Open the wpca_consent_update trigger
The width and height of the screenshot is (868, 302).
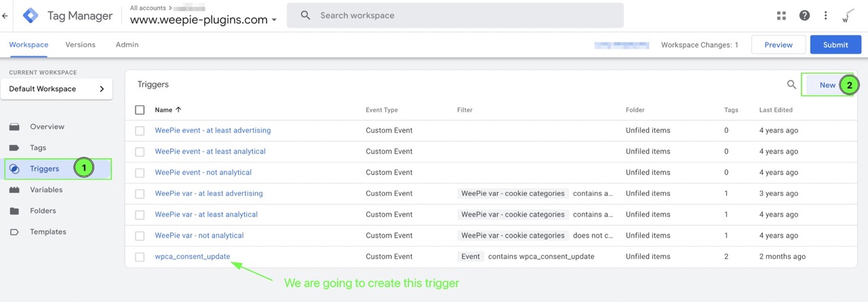(x=192, y=256)
